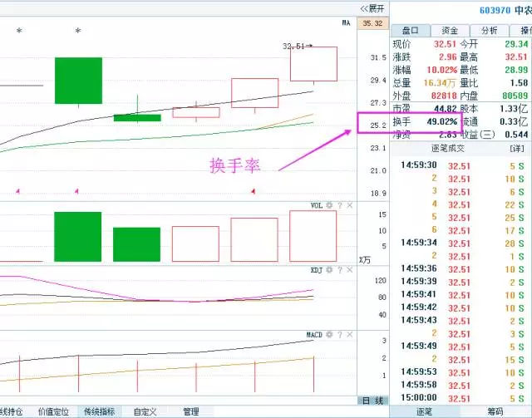Viewport: 532px width, 418px height.
Task: Open VOL indicator settings gear
Action: (x=329, y=205)
